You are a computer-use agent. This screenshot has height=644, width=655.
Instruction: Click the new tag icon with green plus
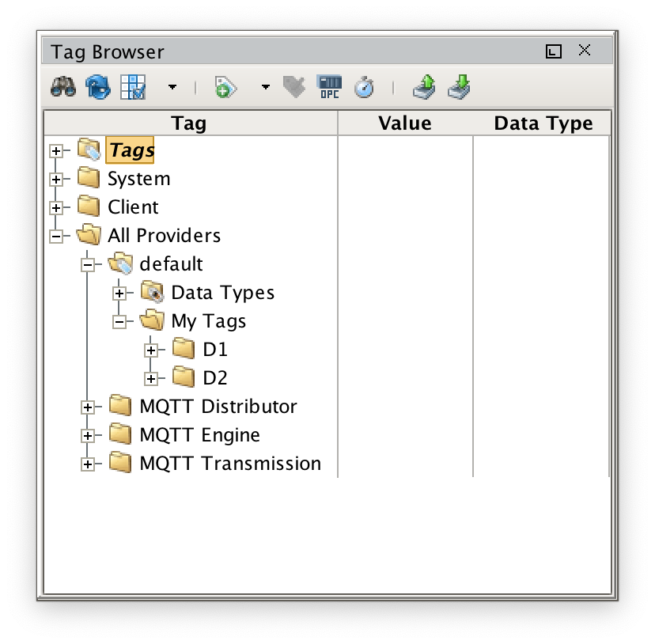pos(225,87)
